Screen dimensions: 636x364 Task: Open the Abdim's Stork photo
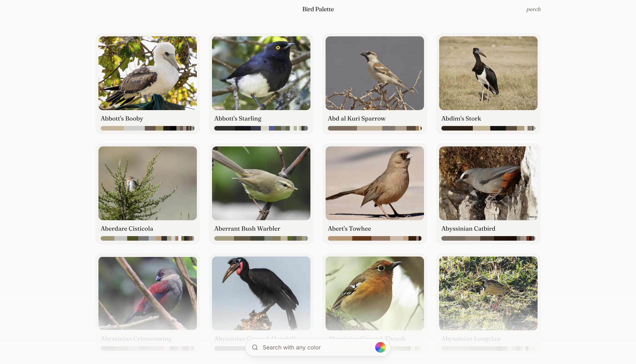488,73
